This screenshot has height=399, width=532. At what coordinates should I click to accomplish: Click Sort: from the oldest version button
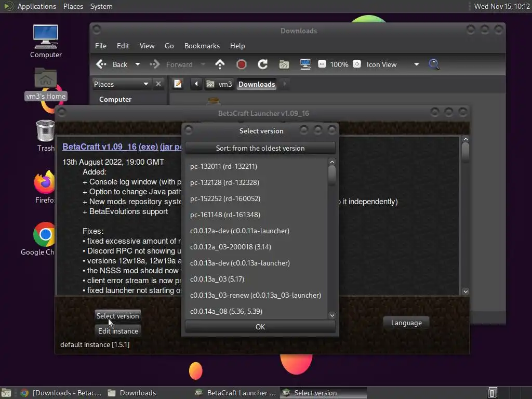pyautogui.click(x=260, y=148)
